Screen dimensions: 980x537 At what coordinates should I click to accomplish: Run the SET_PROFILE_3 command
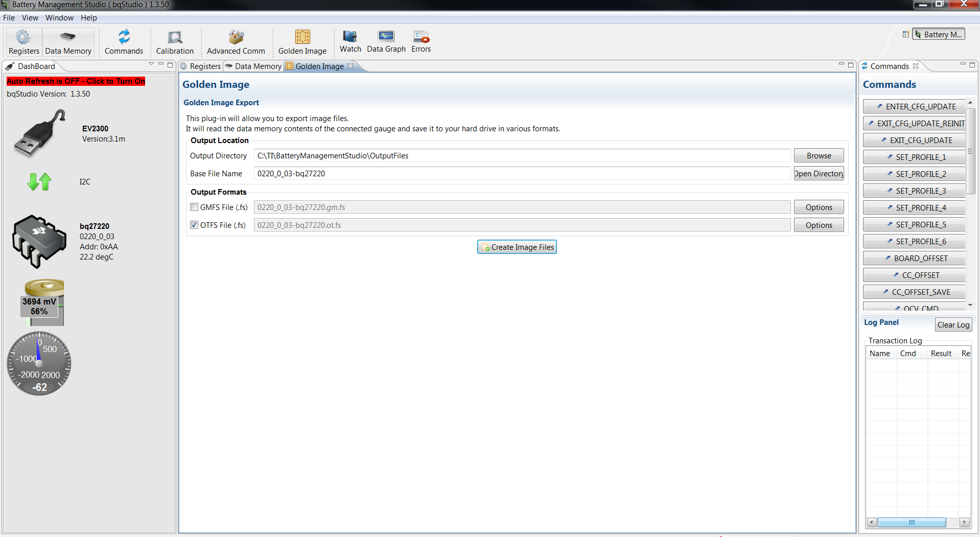[914, 191]
